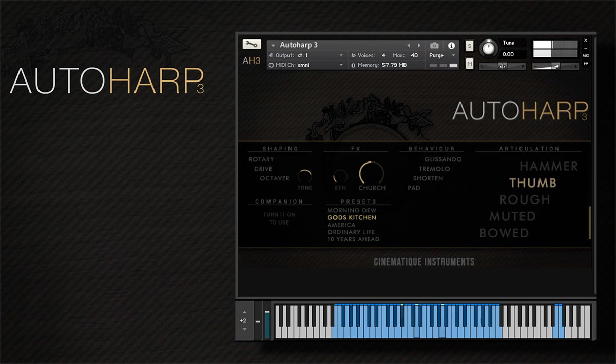Click the voices note icon
616x364 pixels.
(353, 55)
